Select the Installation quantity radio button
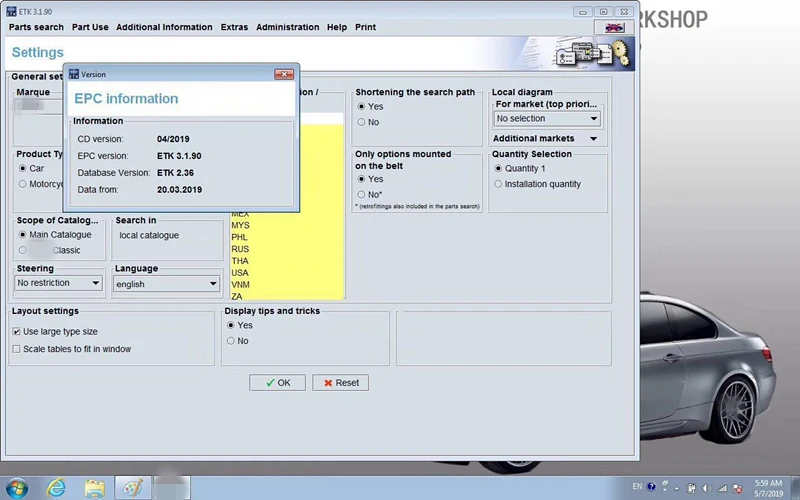The image size is (800, 500). pos(498,184)
